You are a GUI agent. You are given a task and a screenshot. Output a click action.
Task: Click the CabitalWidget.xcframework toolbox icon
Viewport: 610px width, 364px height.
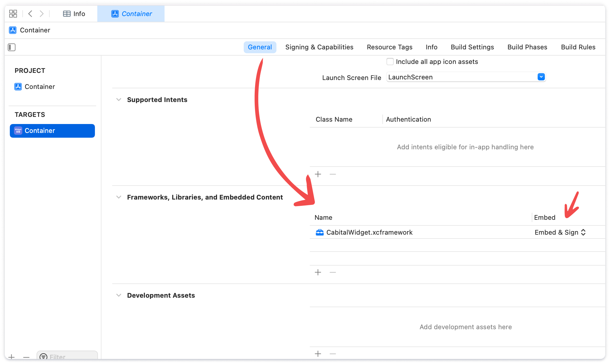point(320,233)
